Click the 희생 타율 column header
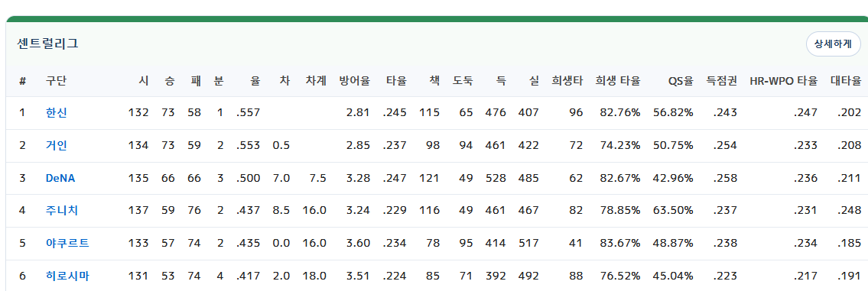This screenshot has width=868, height=291. click(x=618, y=81)
